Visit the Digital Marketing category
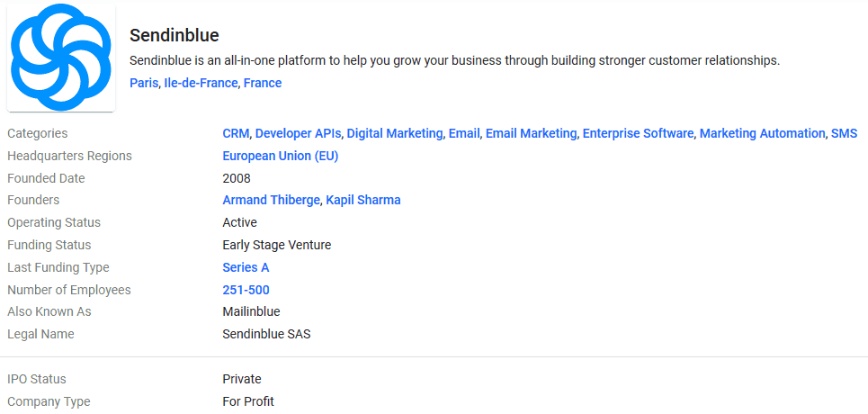The image size is (868, 414). click(x=395, y=133)
